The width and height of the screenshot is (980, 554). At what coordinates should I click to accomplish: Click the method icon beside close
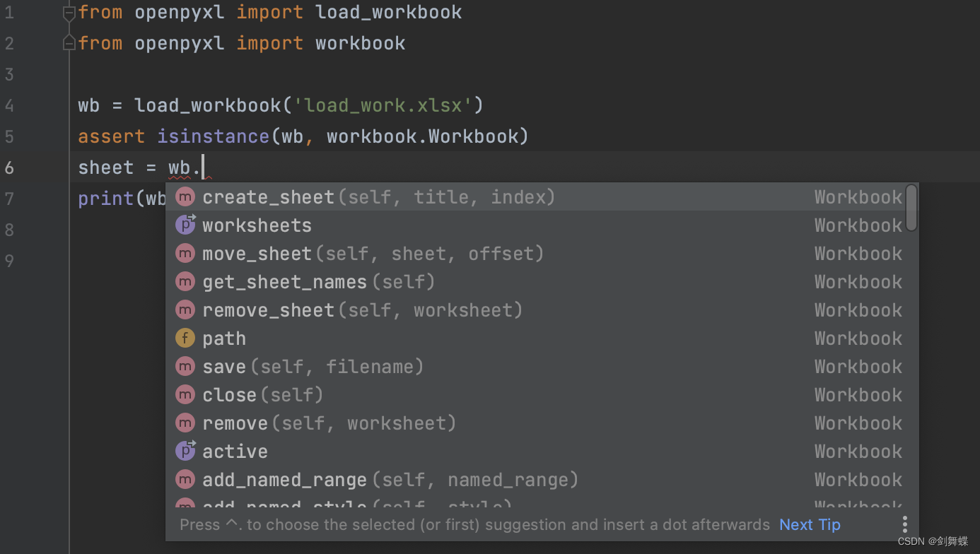185,395
